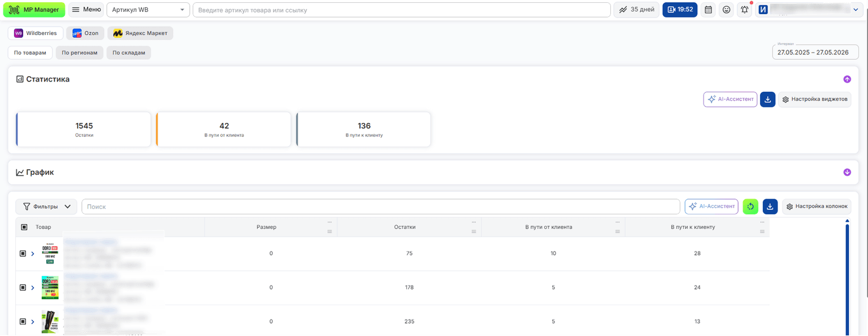Collapse the Статистика section arrow

(x=847, y=80)
